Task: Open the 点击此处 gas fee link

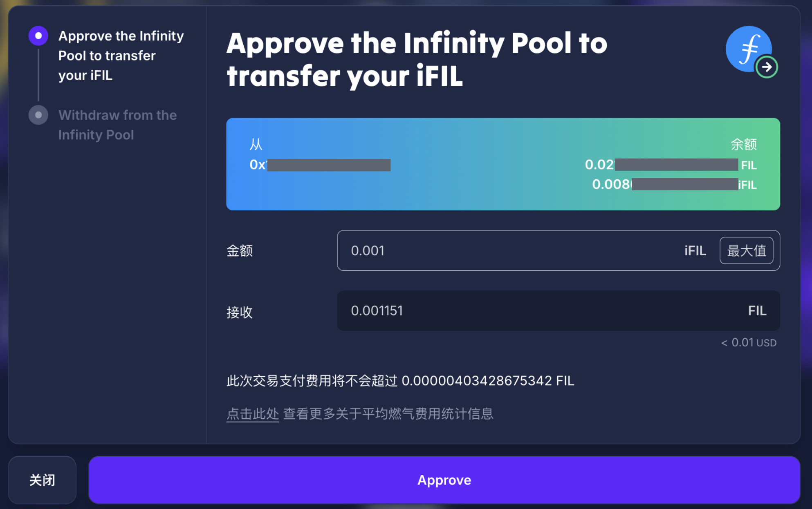Action: [x=253, y=414]
